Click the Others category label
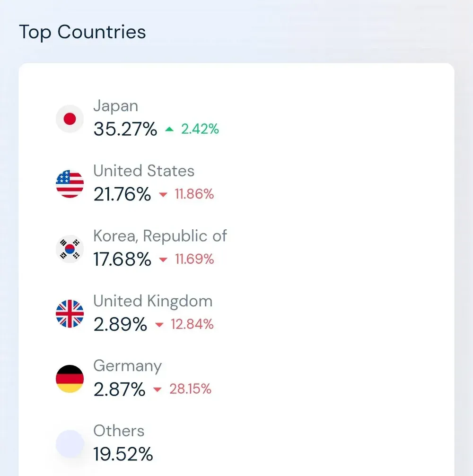This screenshot has height=476, width=473. tap(119, 431)
